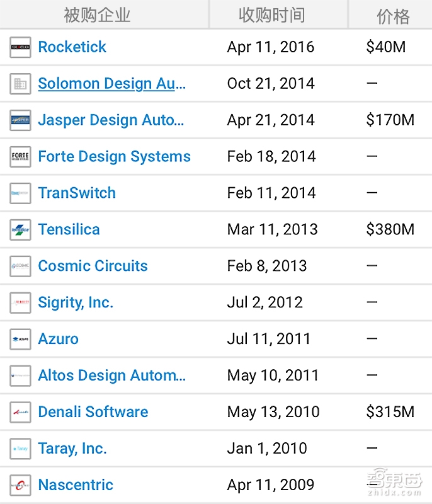Click the 价格 column header
Image resolution: width=432 pixels, height=504 pixels.
pos(393,15)
